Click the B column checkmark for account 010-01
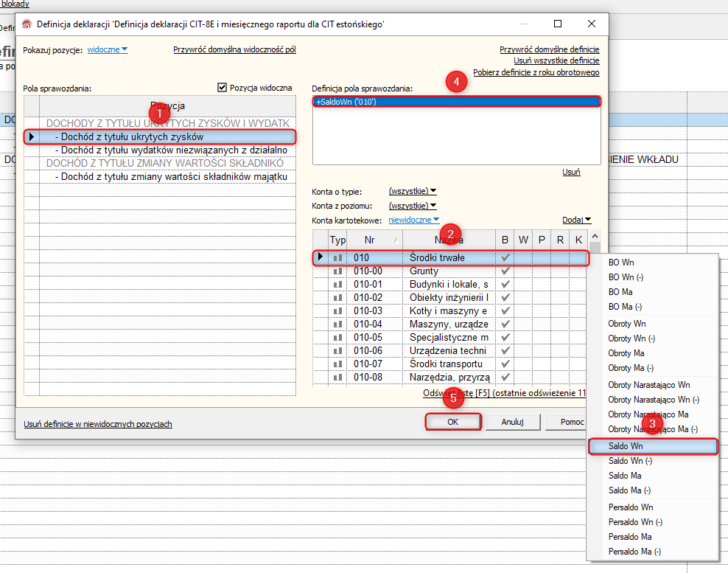Viewport: 728px width, 573px height. pos(505,285)
